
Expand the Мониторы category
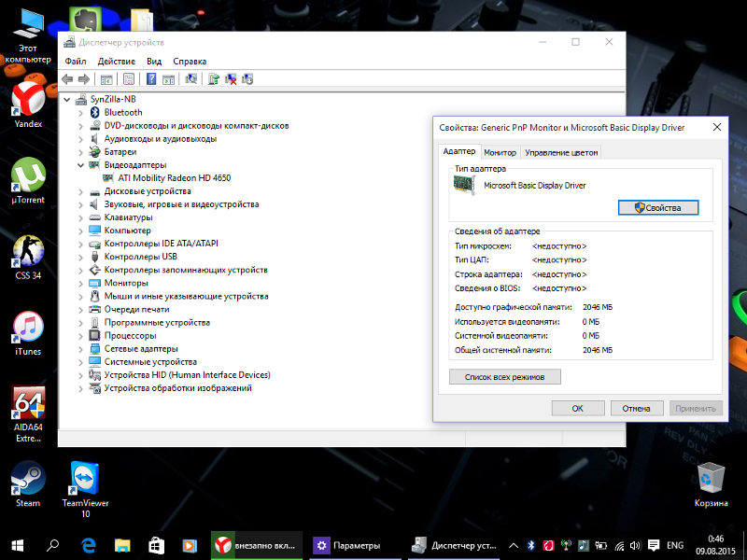[80, 284]
